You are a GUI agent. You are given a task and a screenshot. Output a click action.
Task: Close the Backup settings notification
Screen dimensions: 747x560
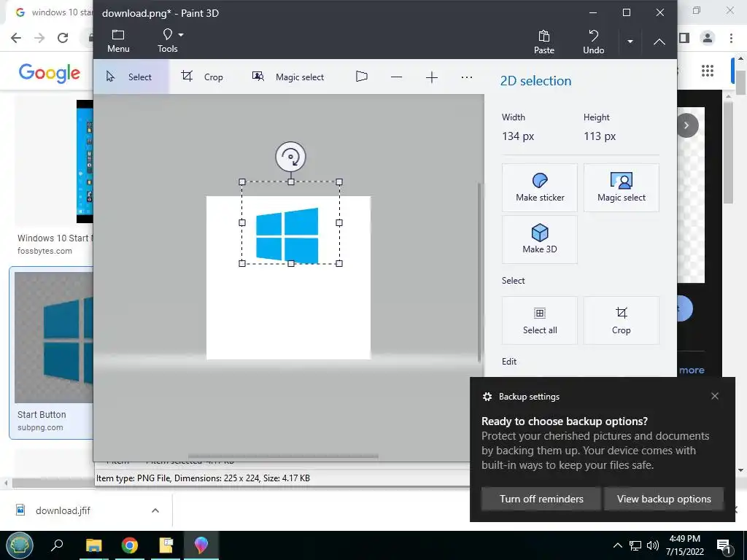(715, 396)
